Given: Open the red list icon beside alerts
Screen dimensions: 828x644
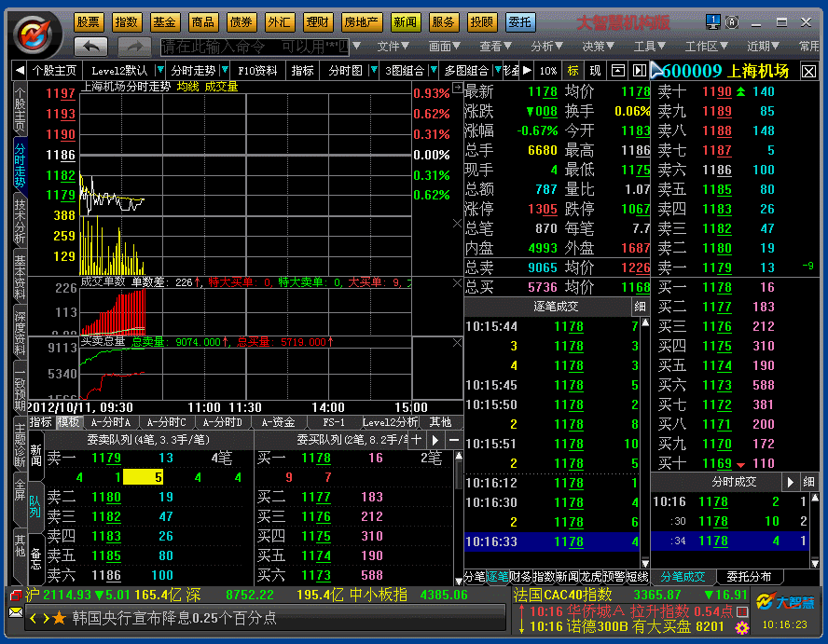Looking at the screenshot, I should click(x=742, y=611).
